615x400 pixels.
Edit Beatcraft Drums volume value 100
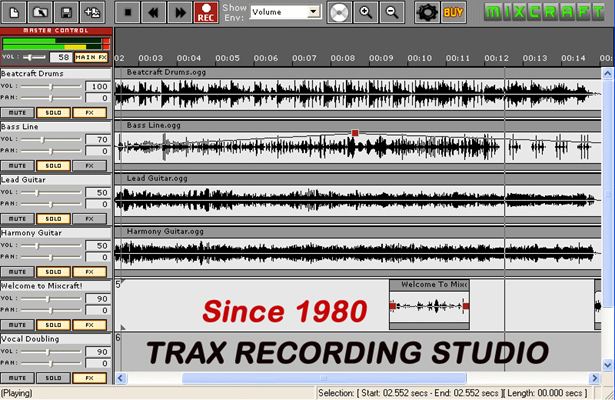(x=98, y=86)
